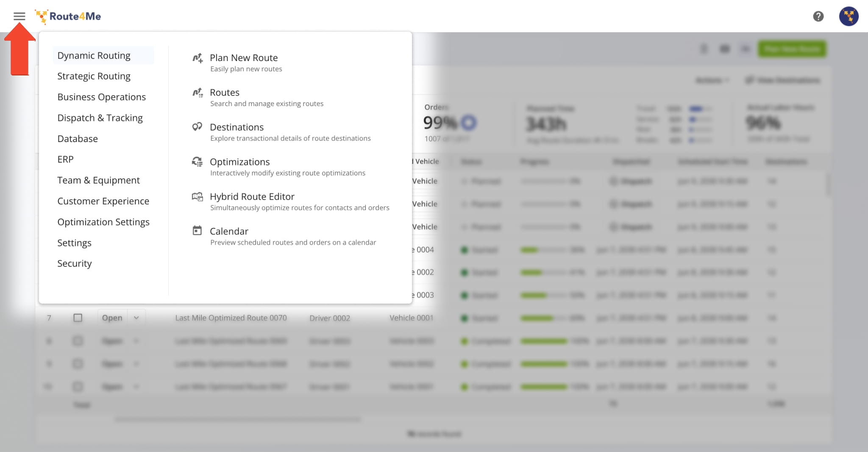This screenshot has width=868, height=452.
Task: Open the Team & Equipment category
Action: pyautogui.click(x=98, y=180)
